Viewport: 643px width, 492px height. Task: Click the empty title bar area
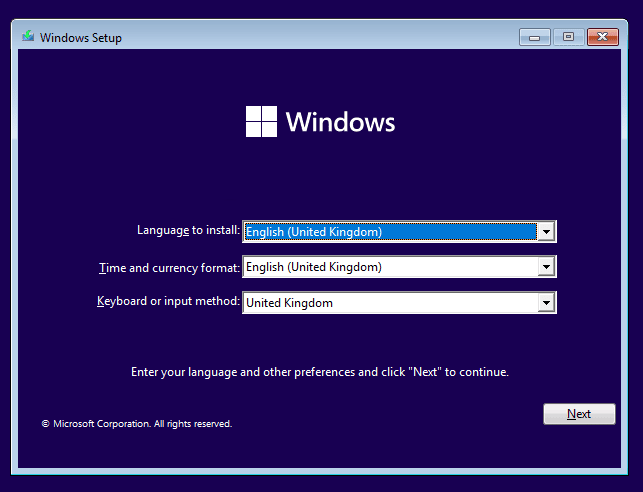click(320, 38)
